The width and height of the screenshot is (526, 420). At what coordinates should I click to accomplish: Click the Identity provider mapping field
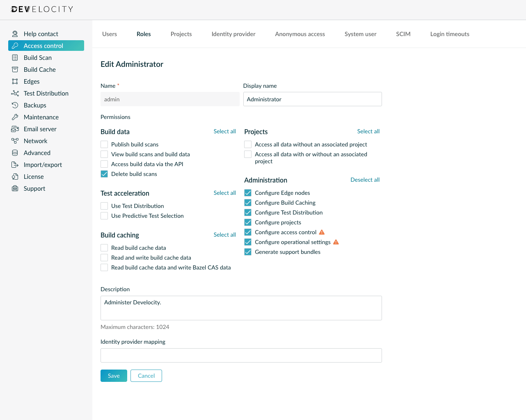point(241,356)
